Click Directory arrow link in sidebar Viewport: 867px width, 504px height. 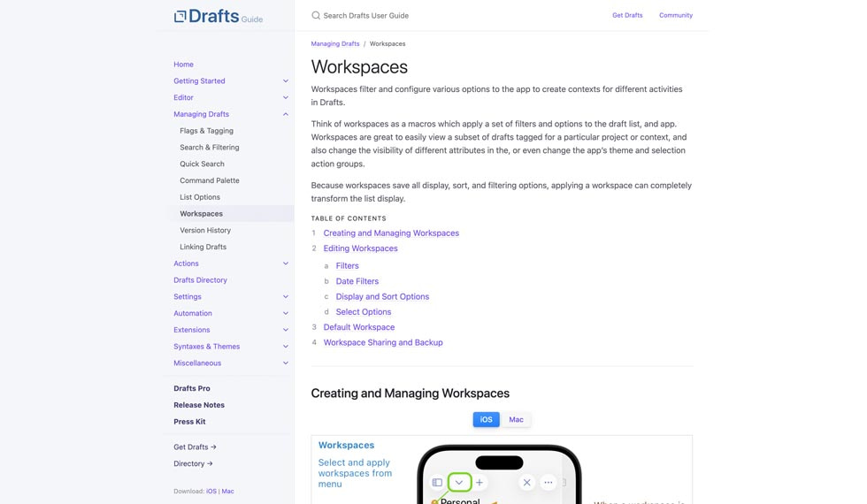click(x=193, y=463)
